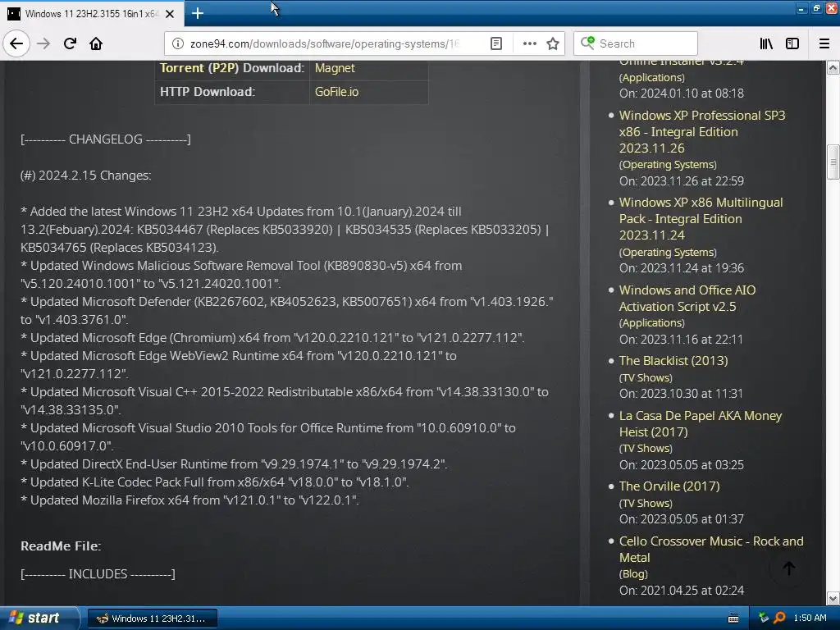Click the "On: 2023.11.16 at 22:11" date
840x630 pixels.
pos(681,340)
